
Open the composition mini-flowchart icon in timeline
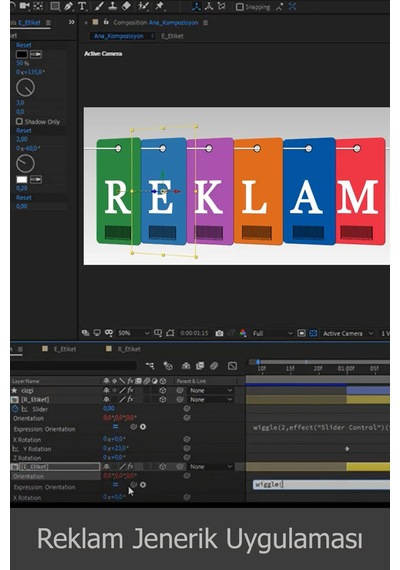[150, 366]
